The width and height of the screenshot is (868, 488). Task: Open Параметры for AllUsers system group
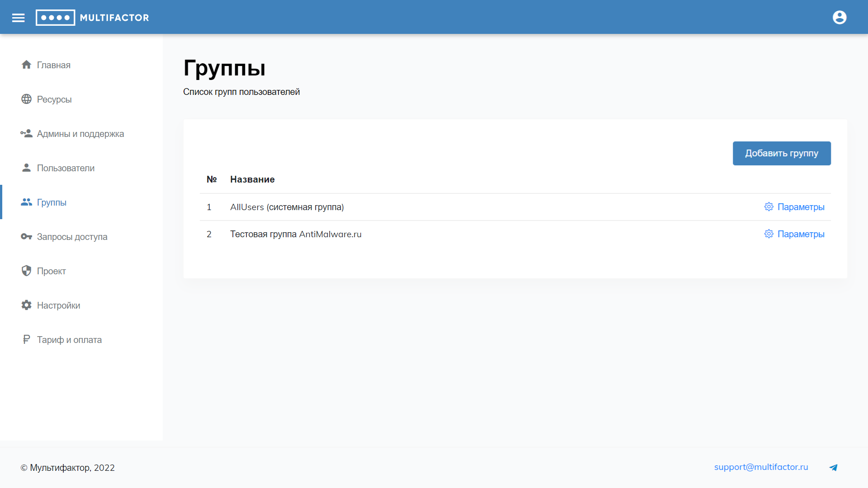pos(801,207)
